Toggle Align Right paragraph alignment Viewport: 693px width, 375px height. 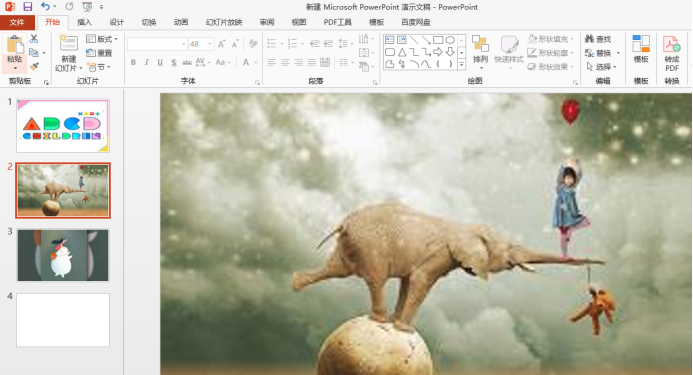click(298, 63)
